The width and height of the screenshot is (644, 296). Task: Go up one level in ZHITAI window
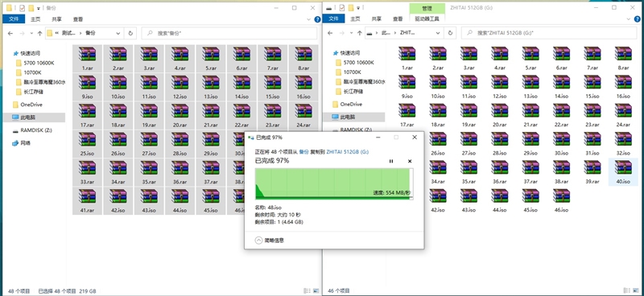(x=360, y=33)
